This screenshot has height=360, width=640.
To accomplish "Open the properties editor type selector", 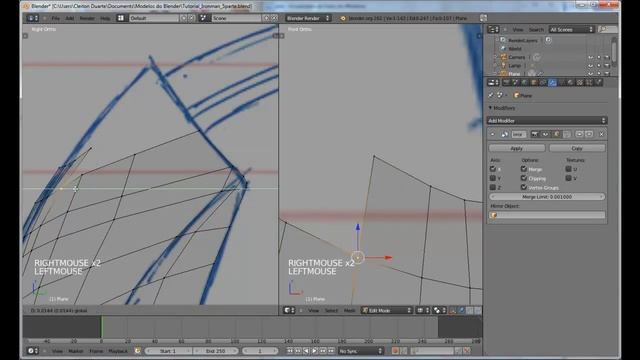I will 493,82.
